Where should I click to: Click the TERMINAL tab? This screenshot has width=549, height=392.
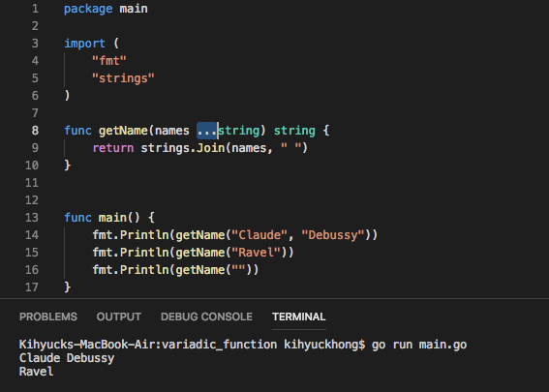pyautogui.click(x=298, y=317)
